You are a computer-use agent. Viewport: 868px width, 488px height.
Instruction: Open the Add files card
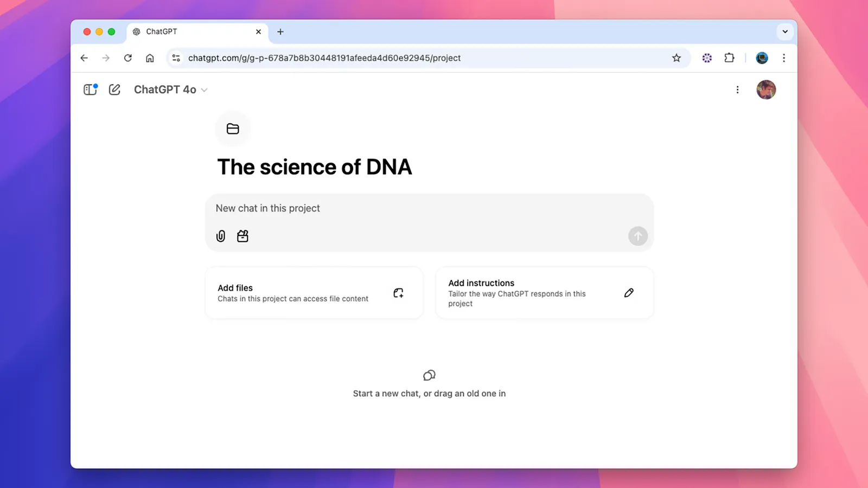tap(314, 293)
